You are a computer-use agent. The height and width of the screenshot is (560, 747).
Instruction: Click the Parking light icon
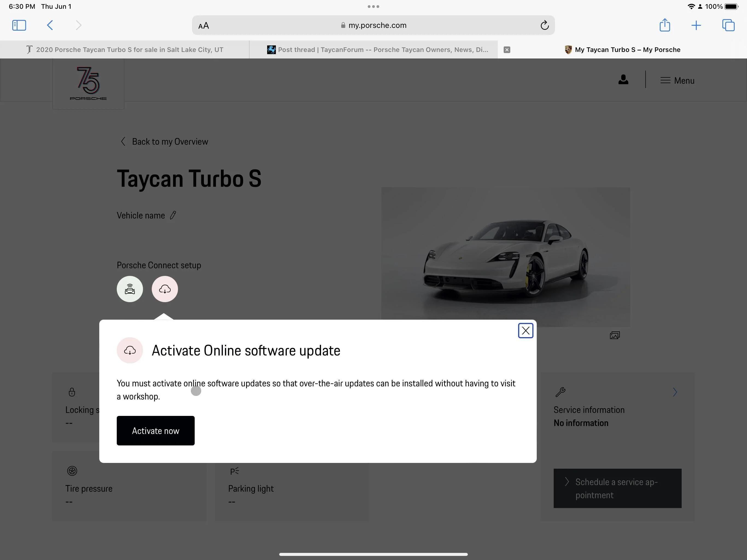pos(234,471)
